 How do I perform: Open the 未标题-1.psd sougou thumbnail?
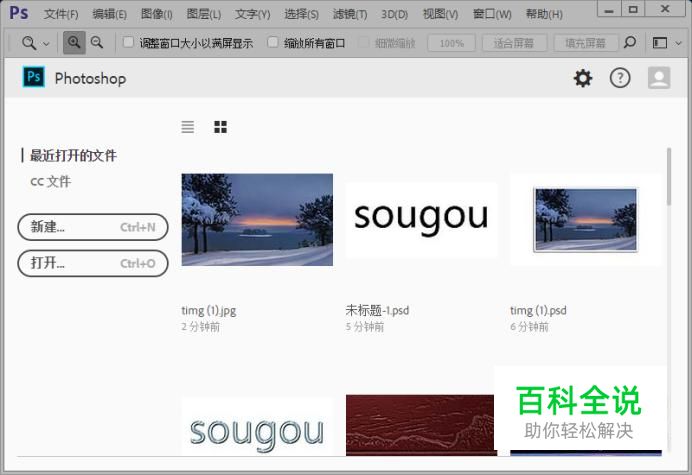click(x=421, y=219)
